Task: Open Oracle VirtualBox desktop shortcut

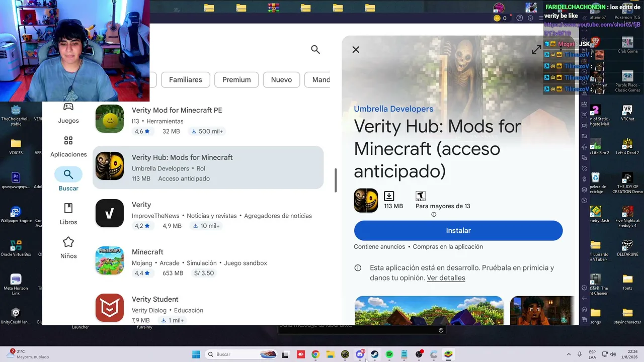Action: click(x=16, y=248)
